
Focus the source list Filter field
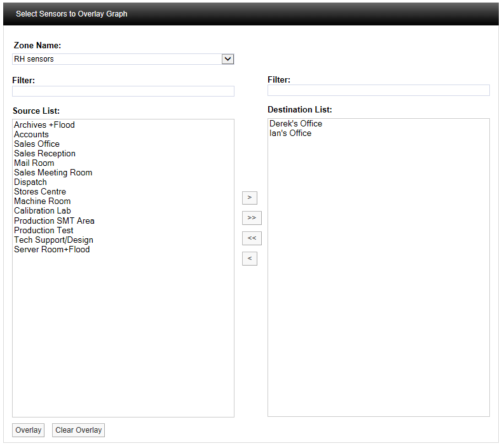pyautogui.click(x=123, y=91)
